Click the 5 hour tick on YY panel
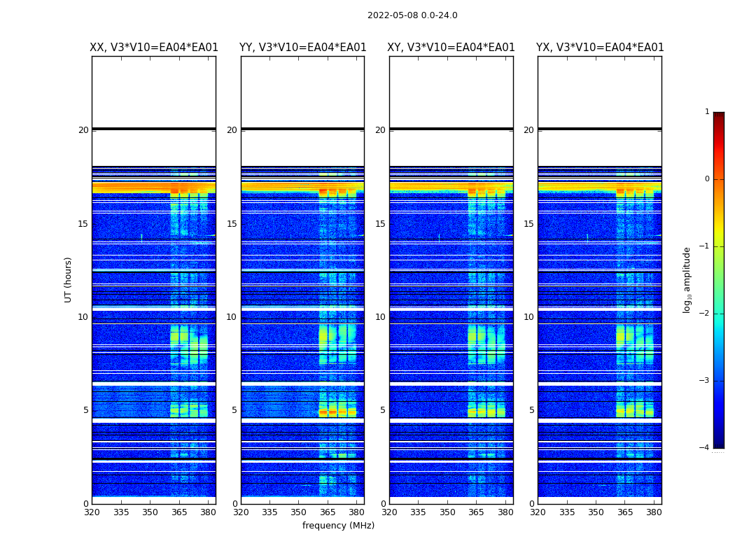The width and height of the screenshot is (735, 560). click(234, 410)
